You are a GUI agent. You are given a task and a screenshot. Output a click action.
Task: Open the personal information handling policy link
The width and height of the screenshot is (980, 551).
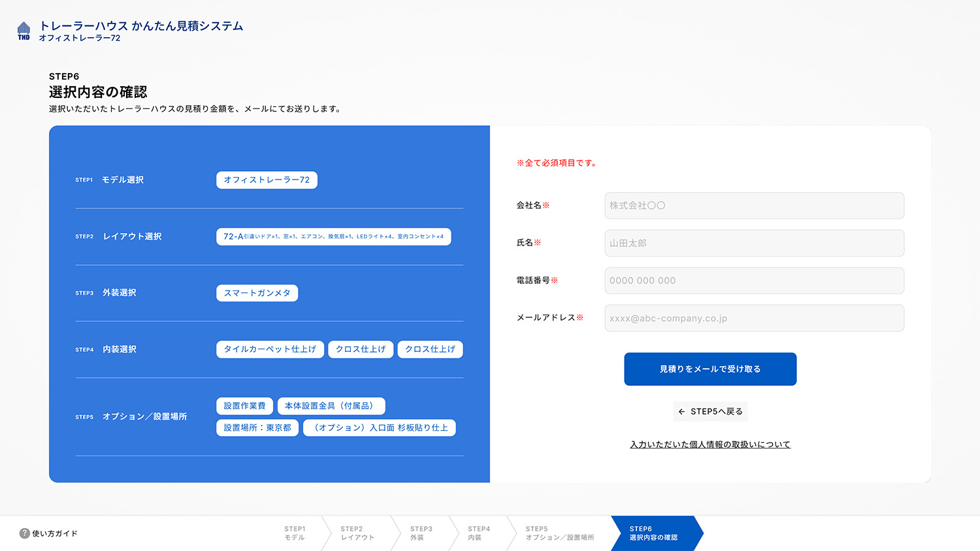point(710,445)
